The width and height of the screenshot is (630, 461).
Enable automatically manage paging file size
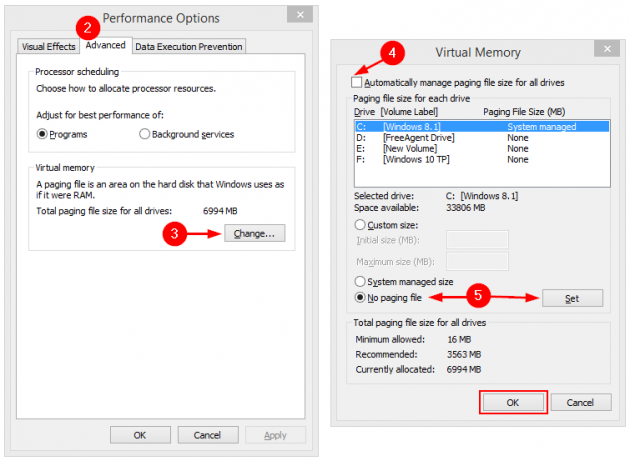pyautogui.click(x=358, y=82)
